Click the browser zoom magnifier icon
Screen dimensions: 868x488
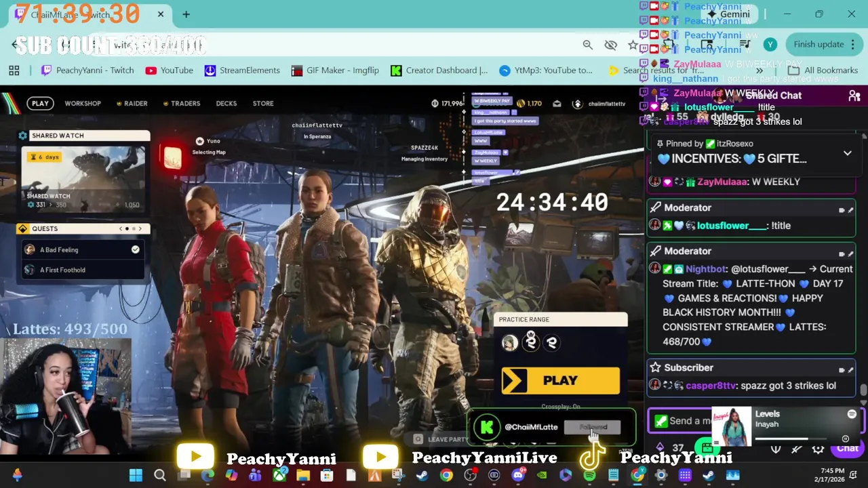tap(588, 45)
